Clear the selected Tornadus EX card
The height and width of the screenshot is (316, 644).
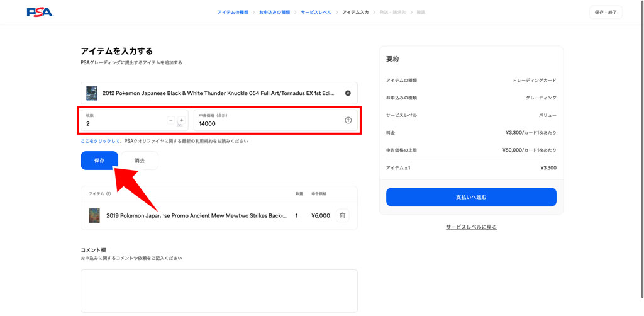348,93
